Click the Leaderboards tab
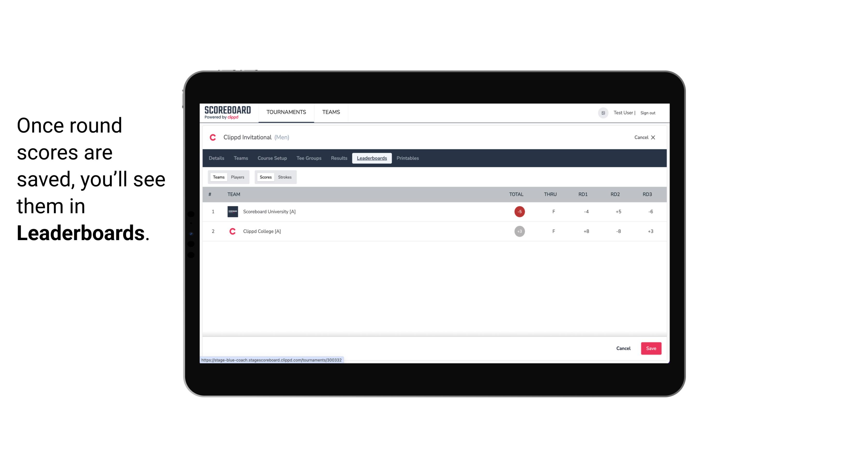868x467 pixels. (x=372, y=158)
